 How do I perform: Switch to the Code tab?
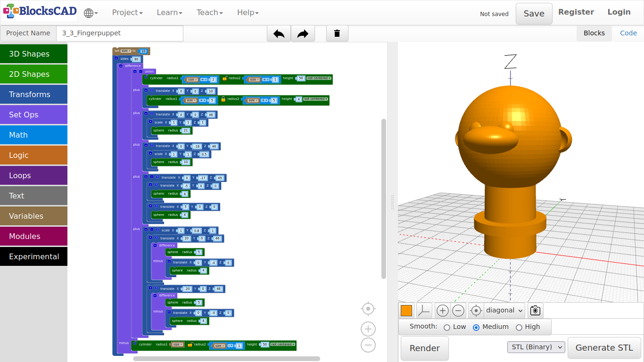(x=628, y=33)
